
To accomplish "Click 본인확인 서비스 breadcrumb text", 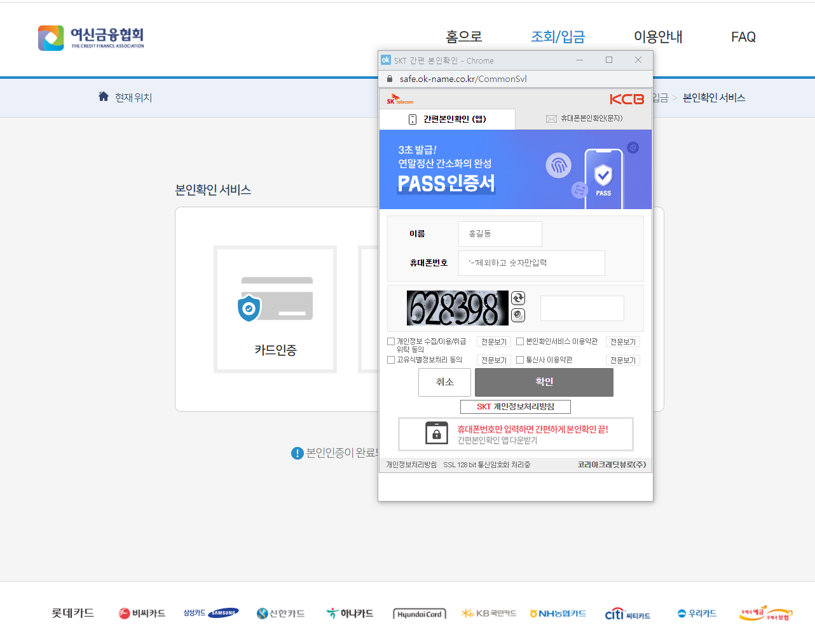I will click(714, 97).
